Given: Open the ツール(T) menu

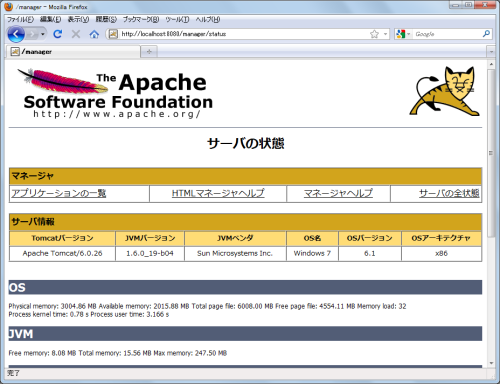Looking at the screenshot, I should [177, 19].
